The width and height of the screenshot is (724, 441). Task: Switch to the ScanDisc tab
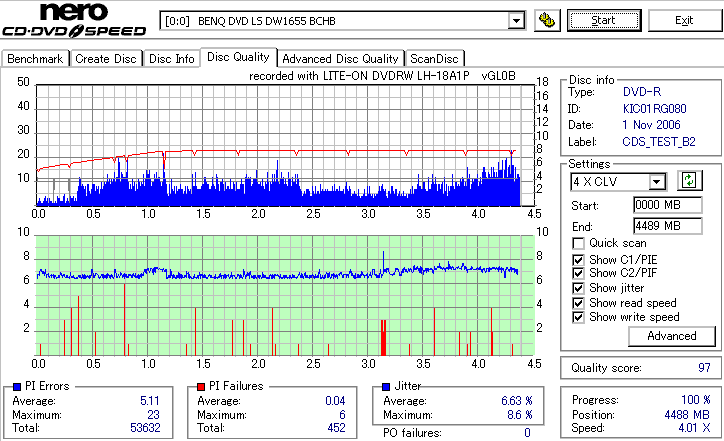pyautogui.click(x=434, y=59)
